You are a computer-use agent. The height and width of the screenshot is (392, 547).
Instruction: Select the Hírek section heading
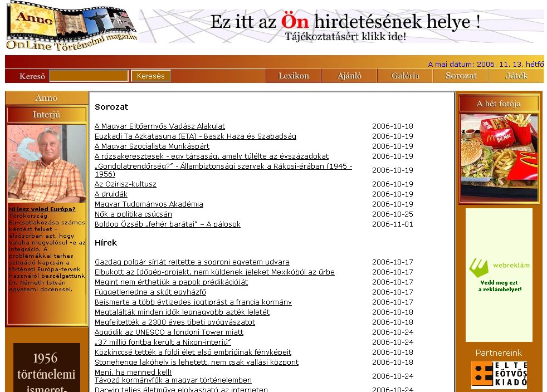[106, 243]
